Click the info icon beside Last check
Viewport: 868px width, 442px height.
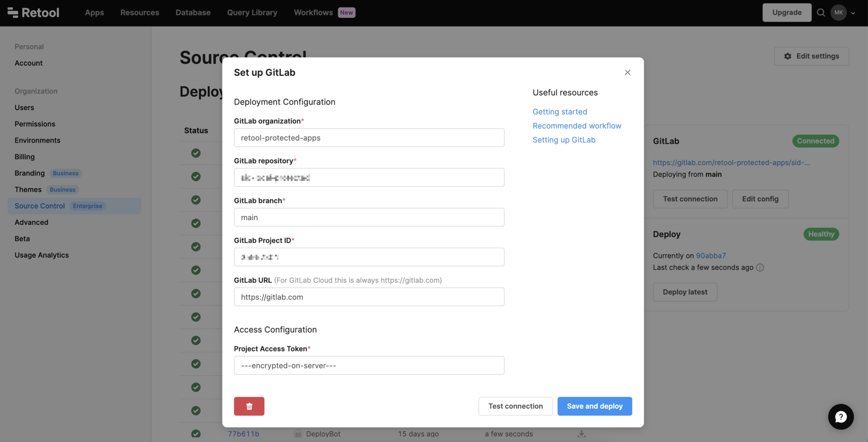coord(760,268)
